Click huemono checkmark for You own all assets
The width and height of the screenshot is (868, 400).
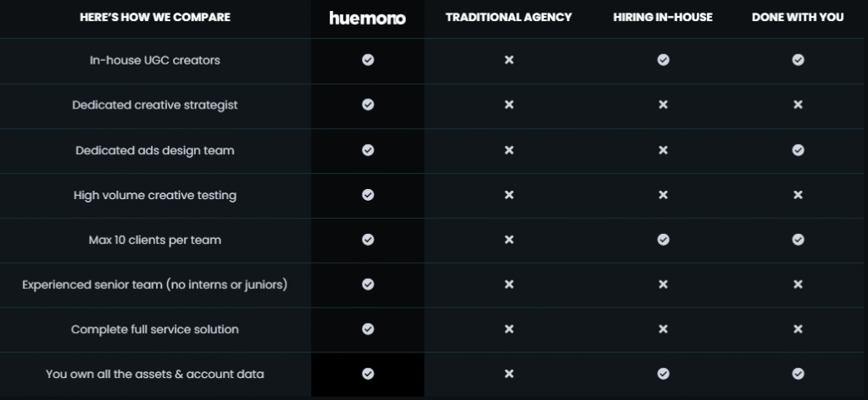368,374
